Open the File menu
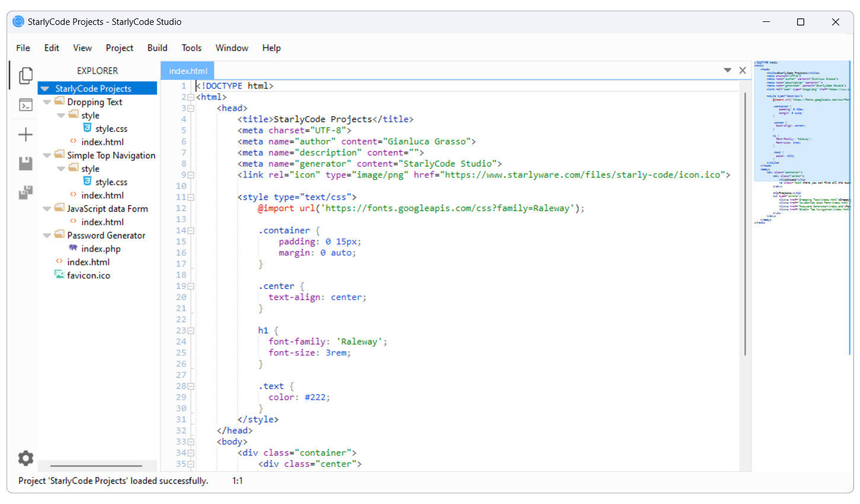 pyautogui.click(x=23, y=48)
